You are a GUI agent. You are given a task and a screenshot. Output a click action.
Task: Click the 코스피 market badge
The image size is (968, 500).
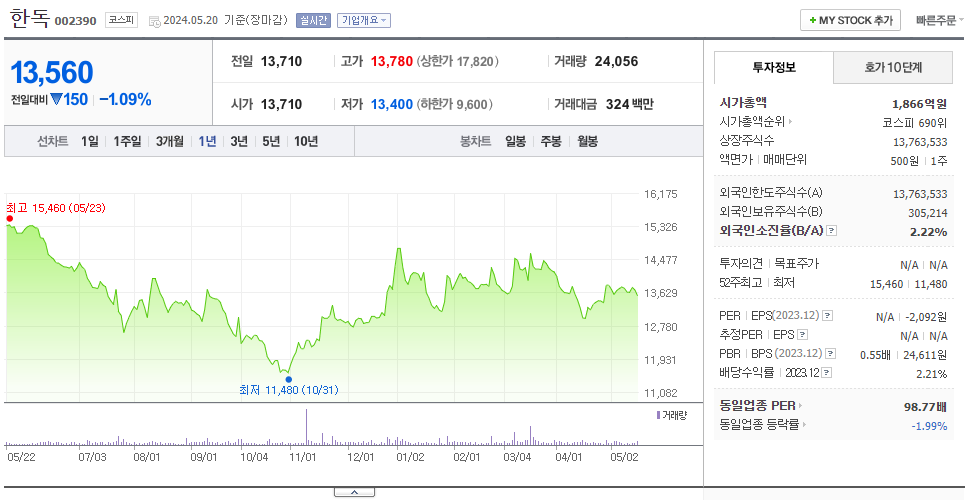121,20
